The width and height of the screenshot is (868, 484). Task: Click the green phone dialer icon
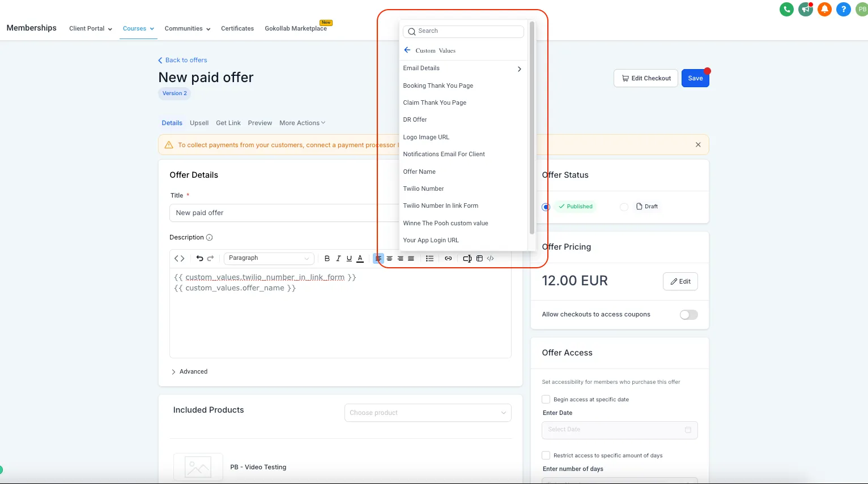tap(786, 9)
